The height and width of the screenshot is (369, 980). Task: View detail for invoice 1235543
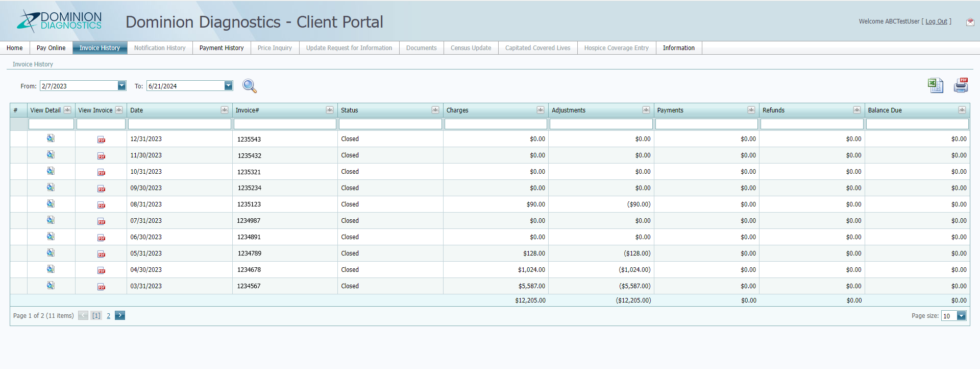click(x=51, y=139)
